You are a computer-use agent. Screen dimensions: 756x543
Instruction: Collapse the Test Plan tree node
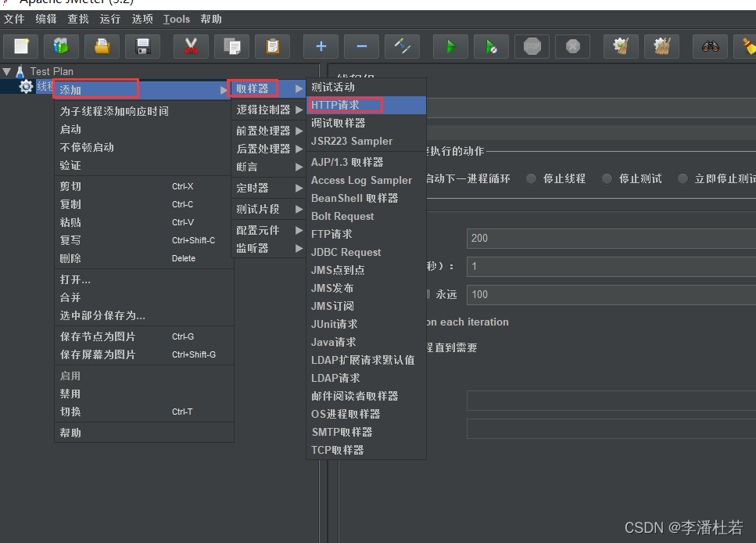click(x=7, y=72)
